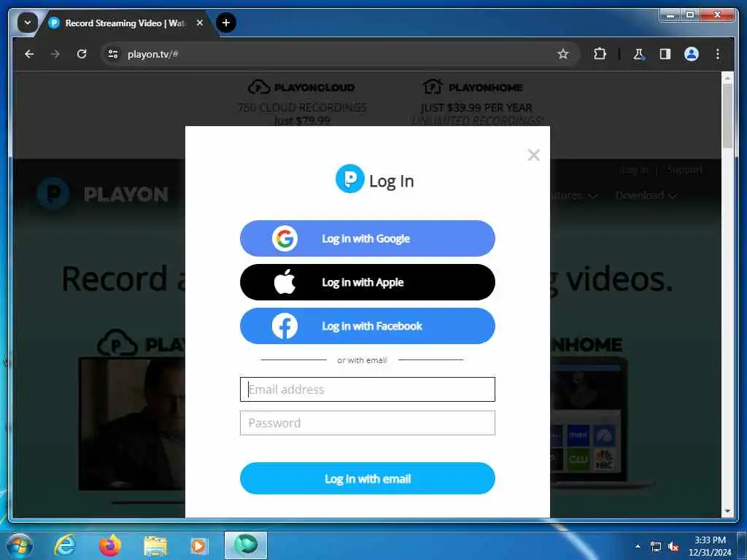The height and width of the screenshot is (560, 747).
Task: Launch Internet Explorer from taskbar
Action: [x=65, y=545]
